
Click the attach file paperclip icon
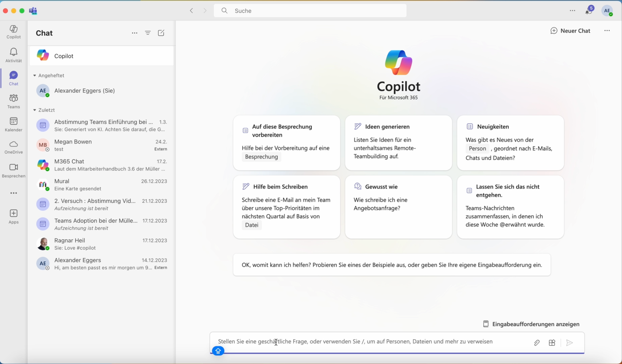(x=537, y=343)
